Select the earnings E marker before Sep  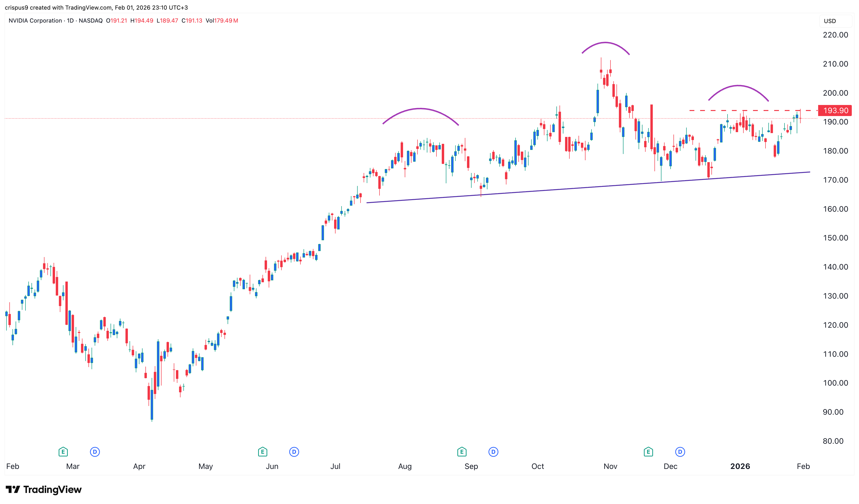tap(461, 452)
